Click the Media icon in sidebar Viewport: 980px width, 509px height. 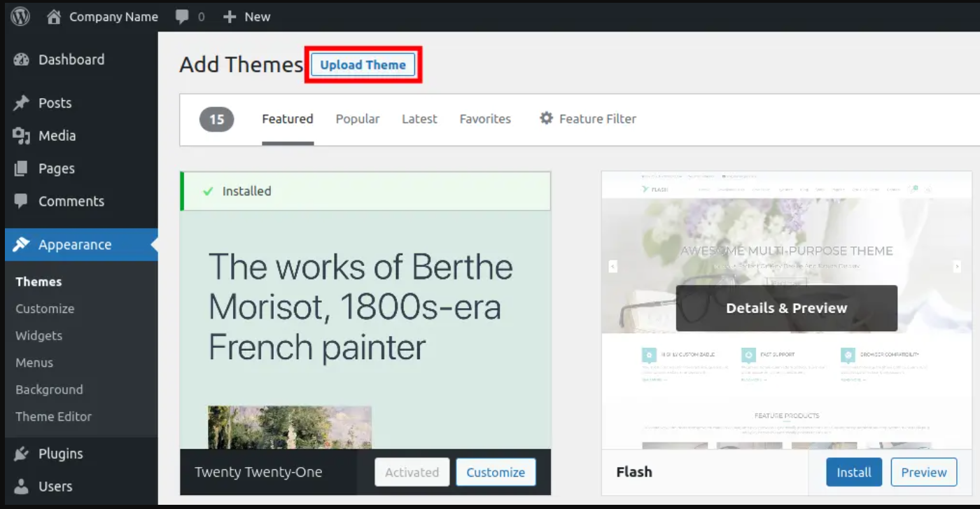[x=21, y=136]
